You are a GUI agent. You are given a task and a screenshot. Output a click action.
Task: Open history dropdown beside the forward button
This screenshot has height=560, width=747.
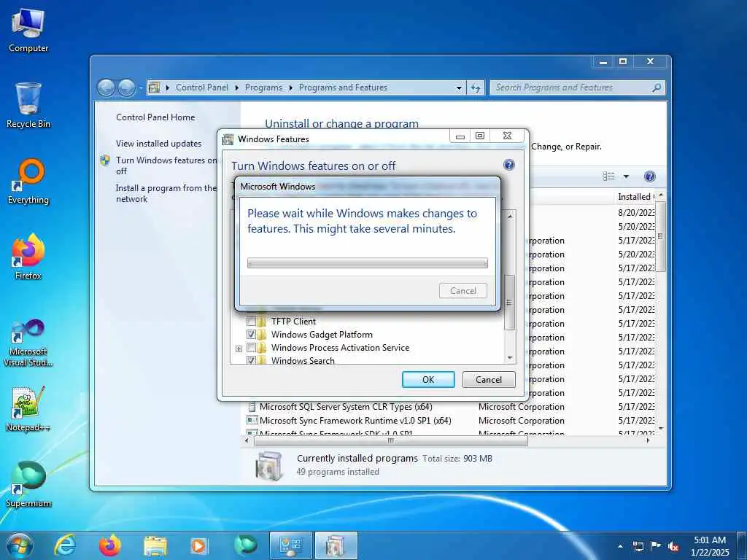point(140,88)
